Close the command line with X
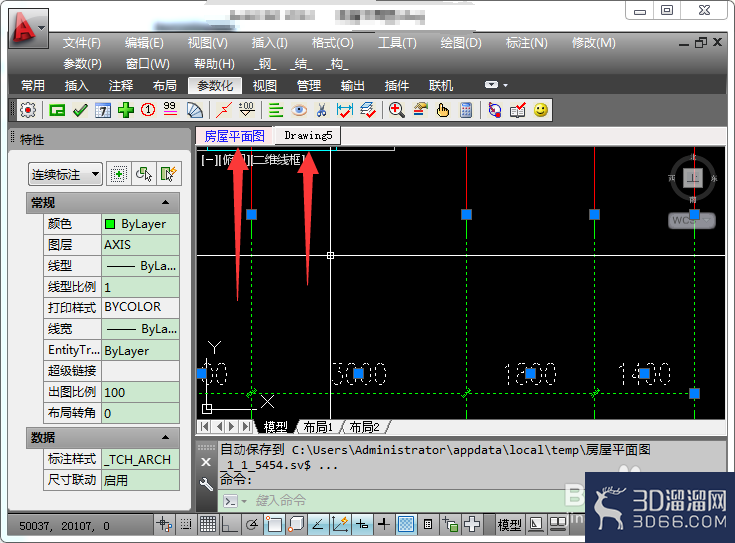The width and height of the screenshot is (735, 543). coord(206,462)
